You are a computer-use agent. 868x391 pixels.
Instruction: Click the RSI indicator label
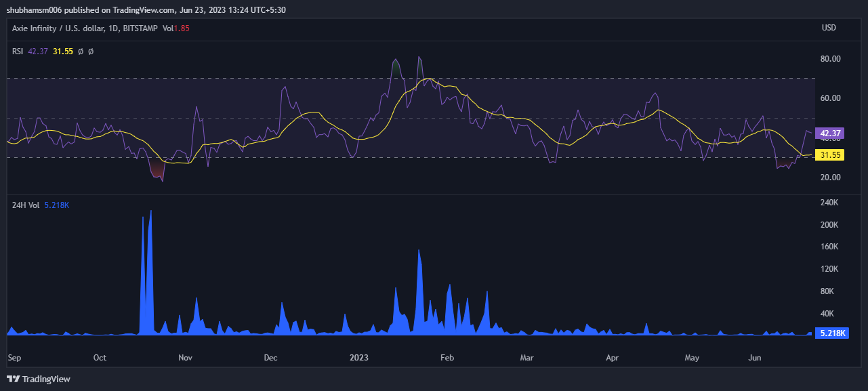coord(18,52)
